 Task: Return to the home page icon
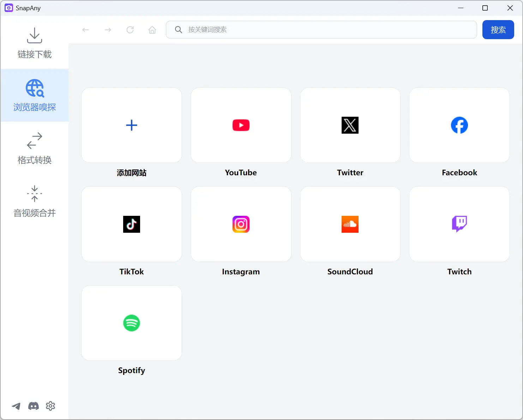tap(152, 30)
